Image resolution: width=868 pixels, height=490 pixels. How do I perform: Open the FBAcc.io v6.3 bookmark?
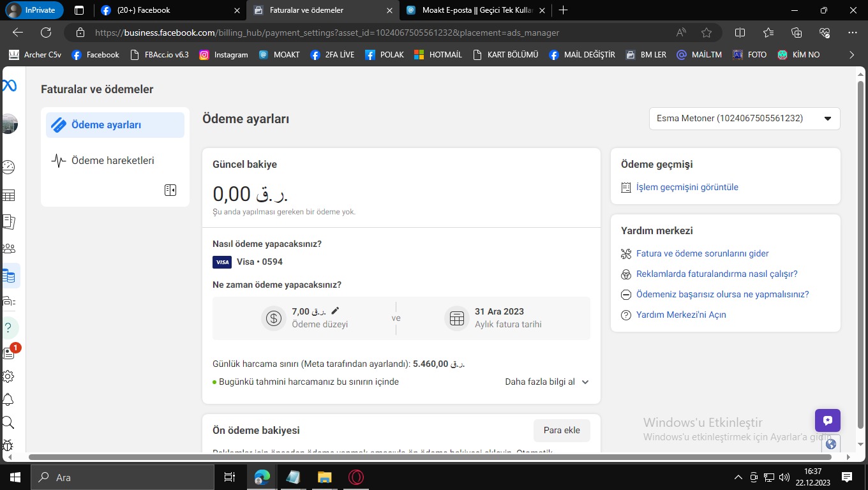pyautogui.click(x=160, y=55)
